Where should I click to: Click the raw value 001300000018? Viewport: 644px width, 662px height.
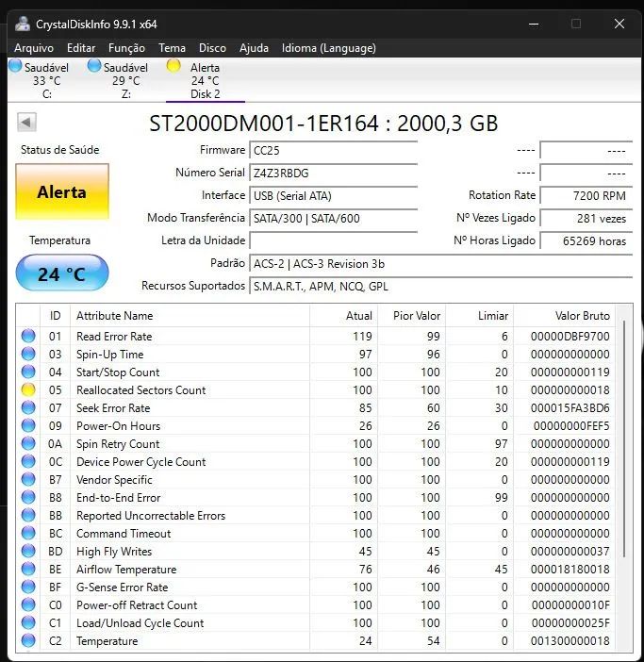(570, 641)
